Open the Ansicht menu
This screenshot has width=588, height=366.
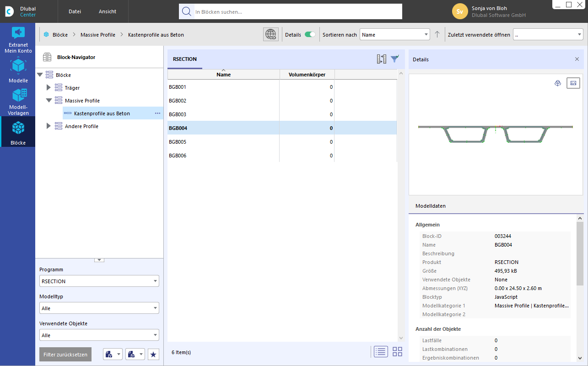click(x=108, y=11)
